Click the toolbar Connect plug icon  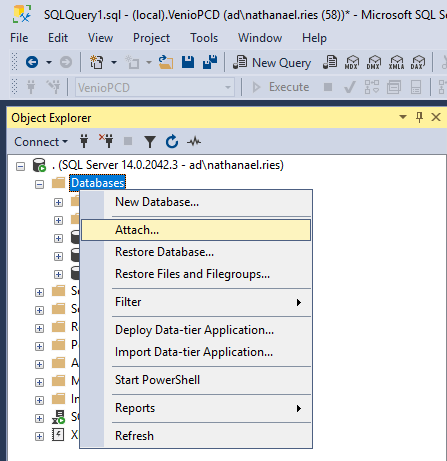(31, 87)
